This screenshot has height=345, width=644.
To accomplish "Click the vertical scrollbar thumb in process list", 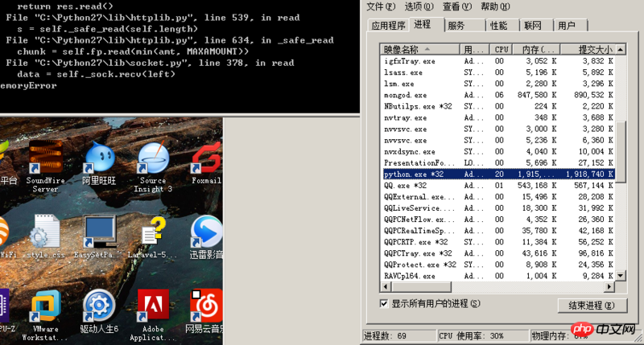I will (x=621, y=151).
